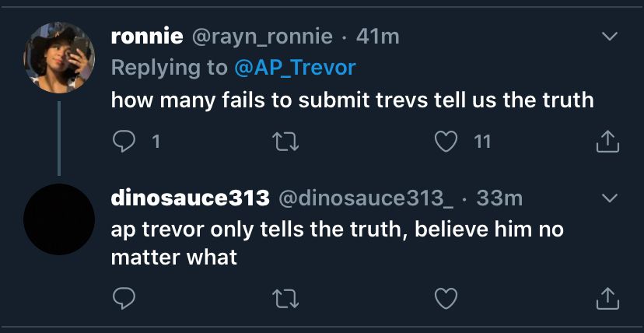Open dinosauce313's display name profile
This screenshot has height=333, width=644.
tap(190, 198)
